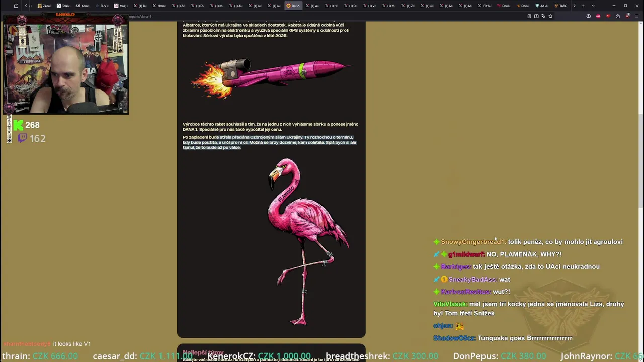644x362 pixels.
Task: Open the extensions puzzle icon
Action: click(618, 16)
